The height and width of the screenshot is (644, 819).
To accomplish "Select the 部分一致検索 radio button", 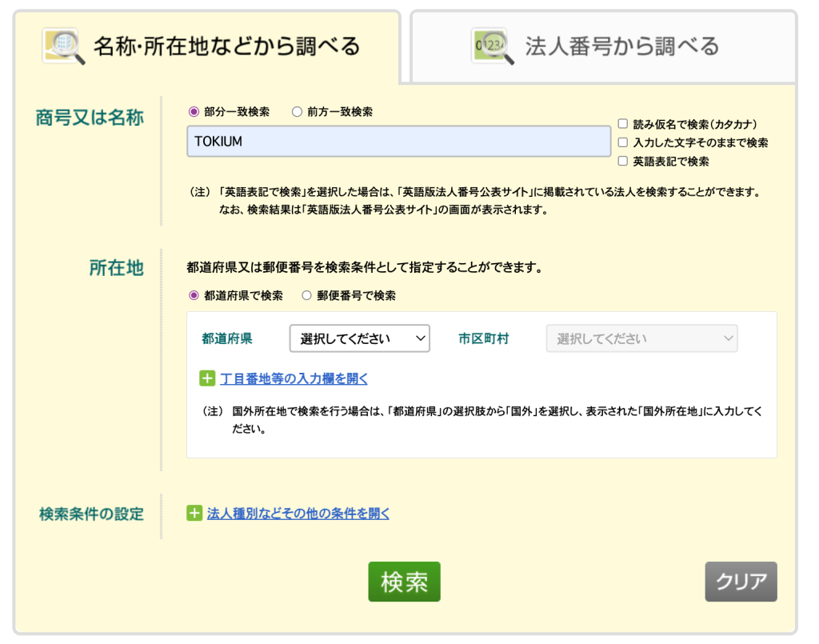I will click(x=193, y=112).
